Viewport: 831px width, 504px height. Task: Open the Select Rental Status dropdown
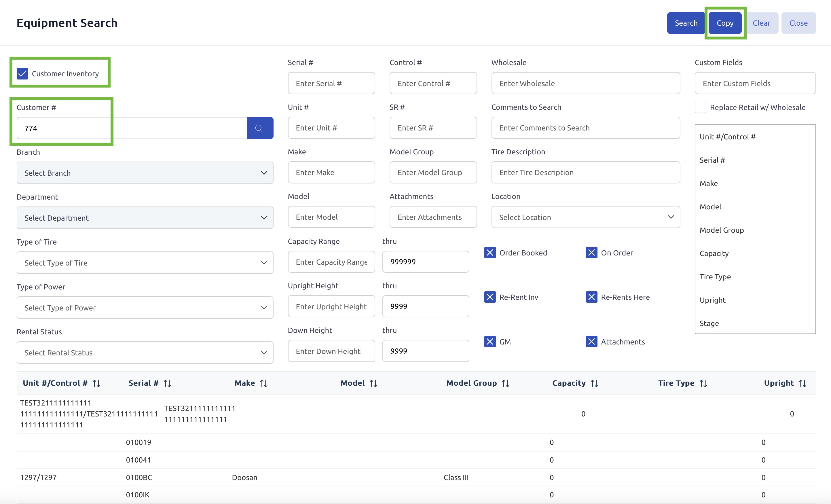coord(145,352)
